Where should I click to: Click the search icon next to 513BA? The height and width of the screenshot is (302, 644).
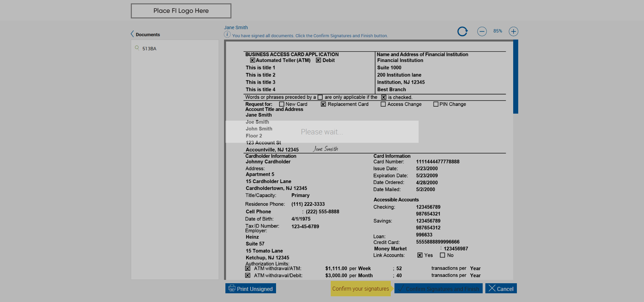pyautogui.click(x=137, y=48)
